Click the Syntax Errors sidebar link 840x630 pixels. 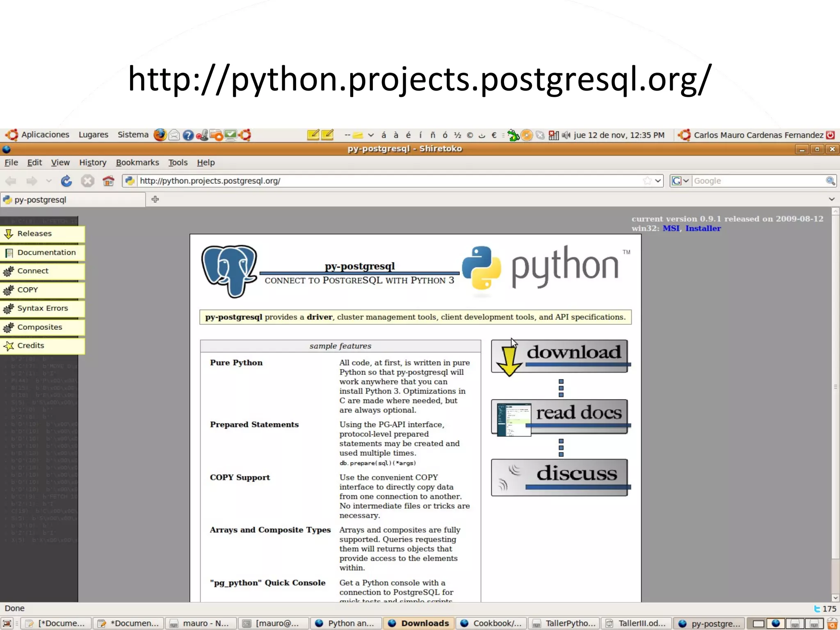pyautogui.click(x=42, y=308)
